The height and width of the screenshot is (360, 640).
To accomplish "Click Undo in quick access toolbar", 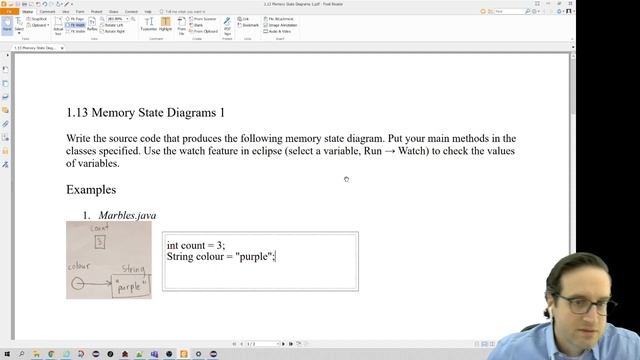I will point(45,4).
